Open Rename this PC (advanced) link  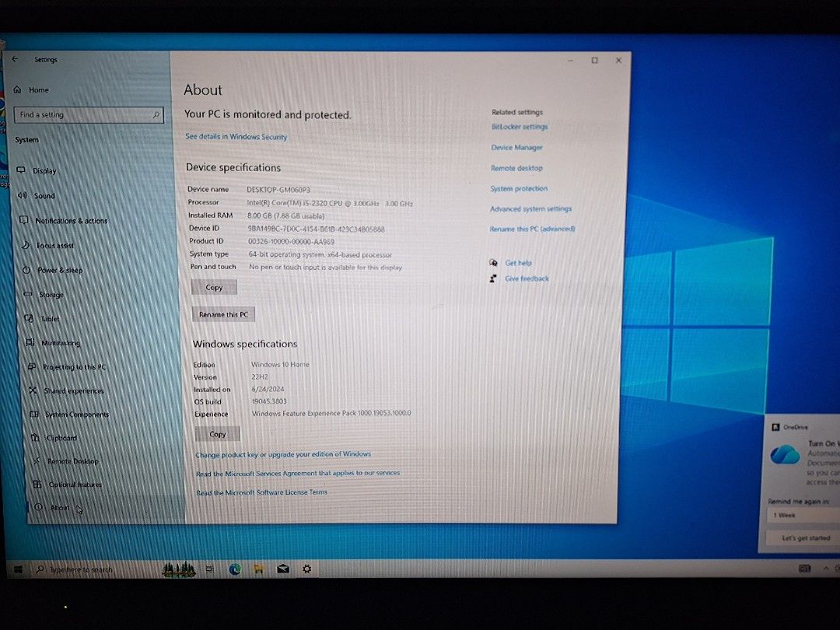pyautogui.click(x=532, y=229)
